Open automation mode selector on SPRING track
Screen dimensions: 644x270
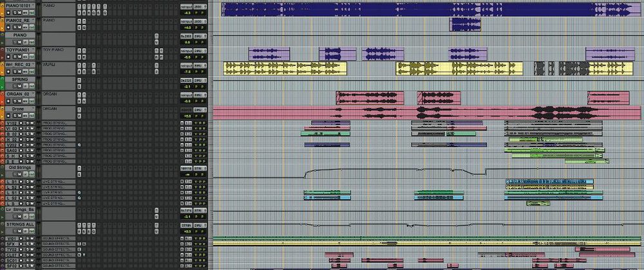32,86
